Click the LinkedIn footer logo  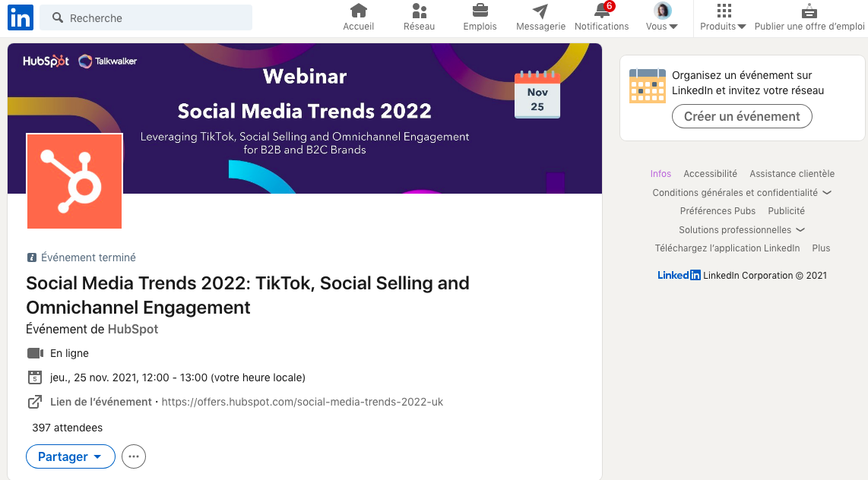tap(679, 275)
